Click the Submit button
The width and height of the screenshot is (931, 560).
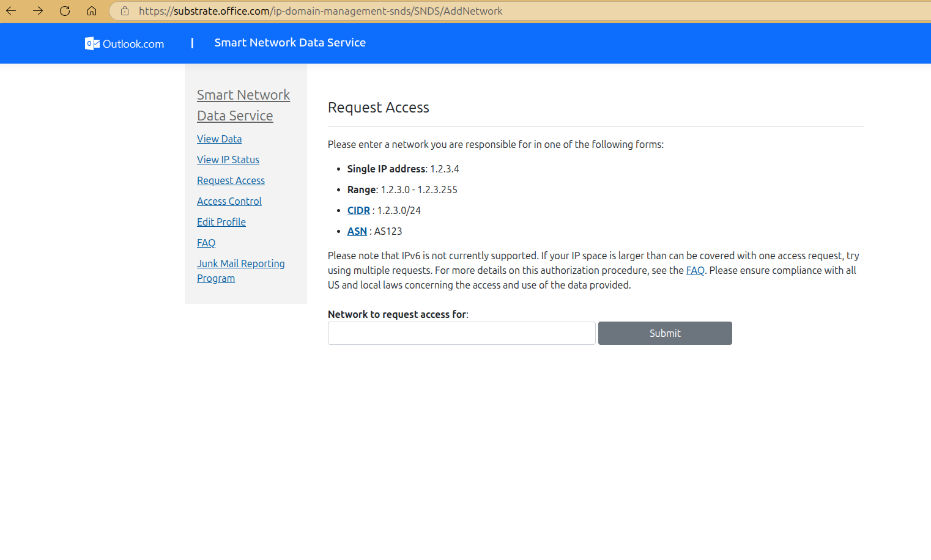[665, 333]
